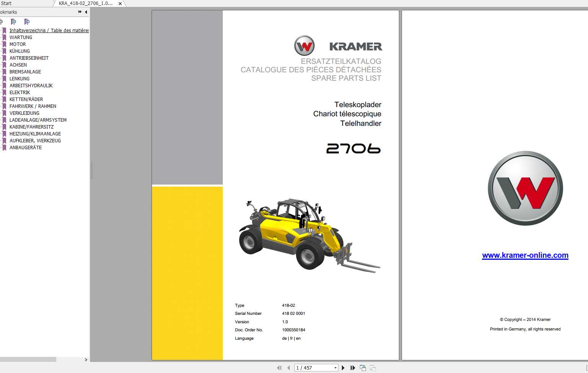The image size is (588, 373).
Task: Open the page number dropdown
Action: tap(335, 368)
